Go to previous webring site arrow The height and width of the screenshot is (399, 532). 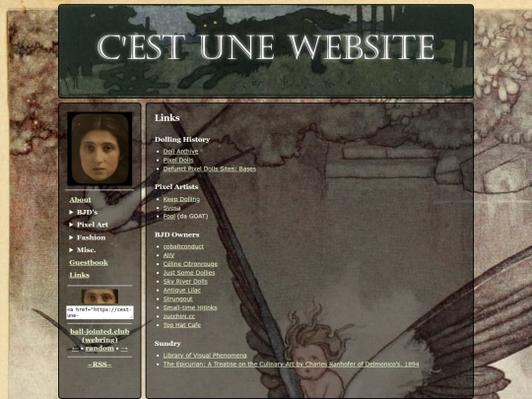(x=75, y=349)
